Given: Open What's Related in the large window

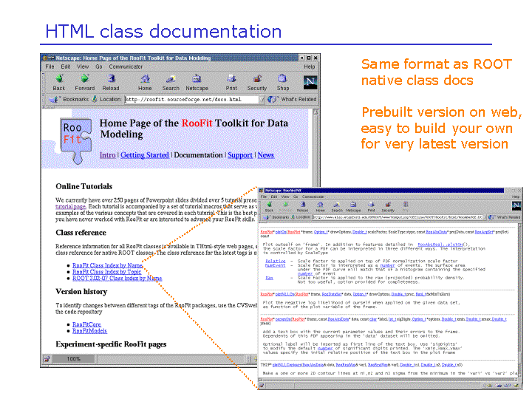Looking at the screenshot, I should click(292, 100).
